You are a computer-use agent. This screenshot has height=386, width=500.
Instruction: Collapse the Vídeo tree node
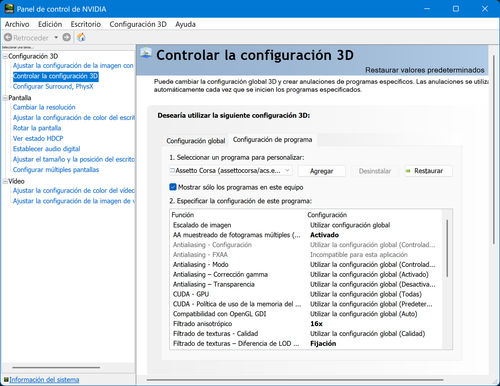(5, 181)
